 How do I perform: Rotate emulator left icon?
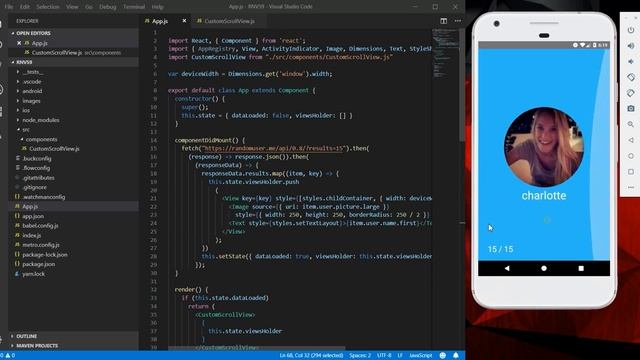pyautogui.click(x=631, y=77)
